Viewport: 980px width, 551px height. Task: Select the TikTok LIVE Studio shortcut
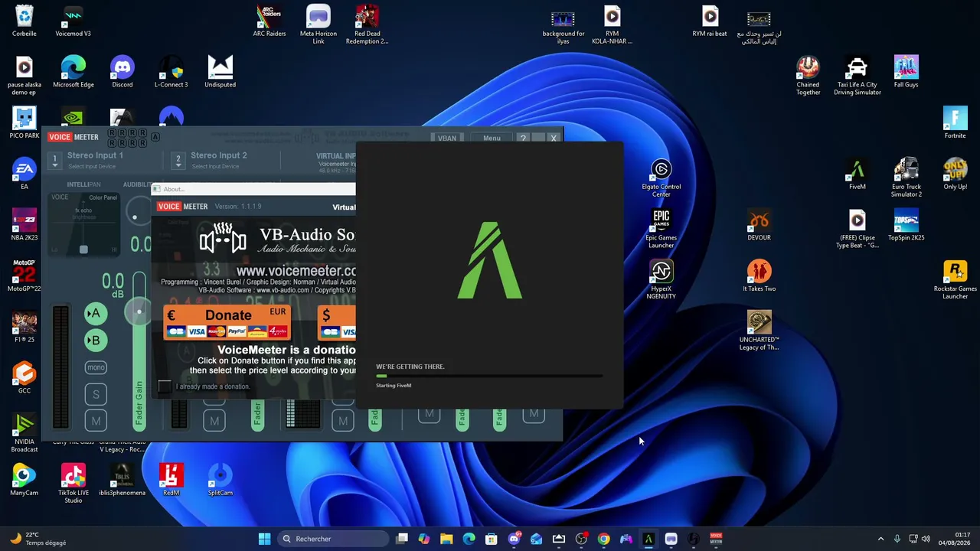point(73,484)
